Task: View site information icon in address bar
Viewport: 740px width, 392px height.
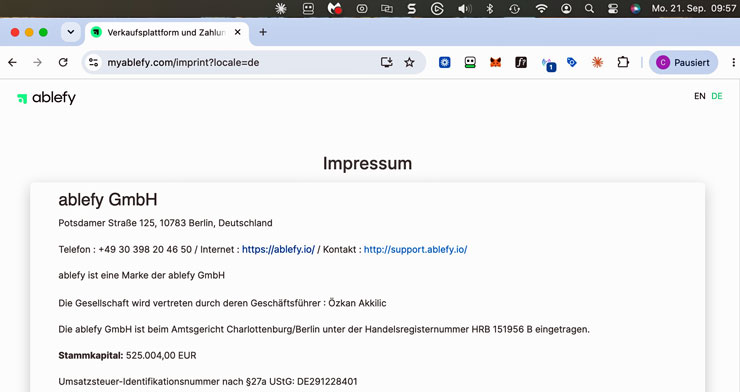Action: point(93,62)
